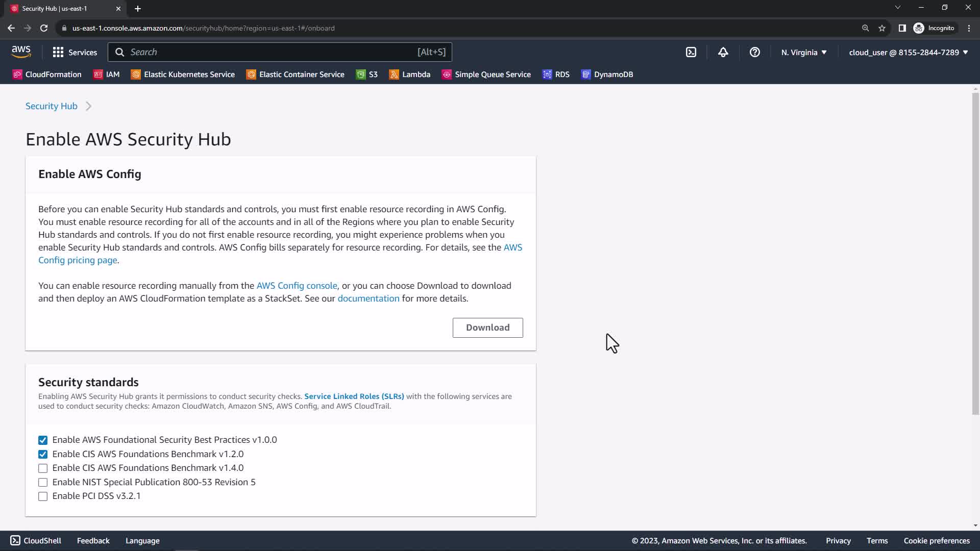Viewport: 980px width, 551px height.
Task: Expand the N. Virginia region dropdown
Action: (803, 52)
